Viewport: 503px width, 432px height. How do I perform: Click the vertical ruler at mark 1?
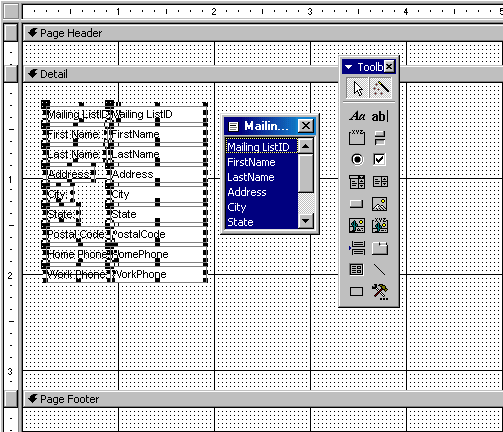pos(11,179)
